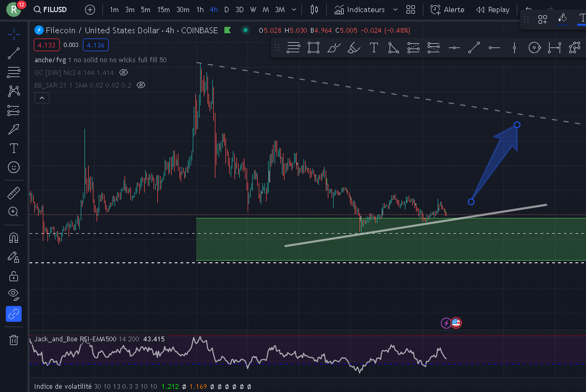
Task: Select diagonal trend line in favorites toolbar
Action: tap(474, 48)
